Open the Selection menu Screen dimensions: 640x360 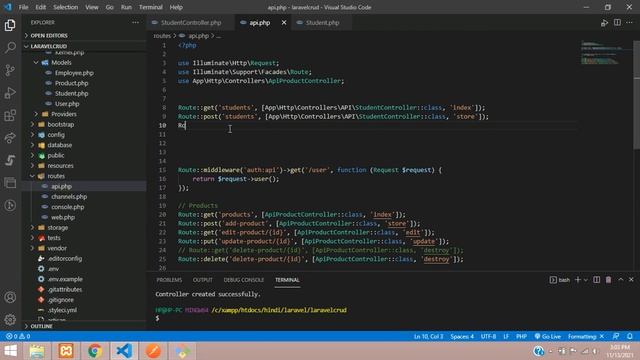pos(65,7)
